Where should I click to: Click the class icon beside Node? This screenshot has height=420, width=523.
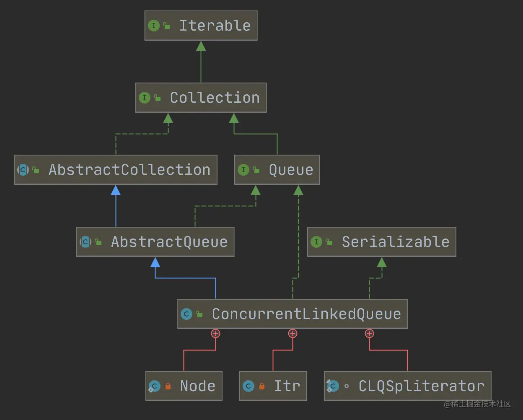(x=154, y=386)
